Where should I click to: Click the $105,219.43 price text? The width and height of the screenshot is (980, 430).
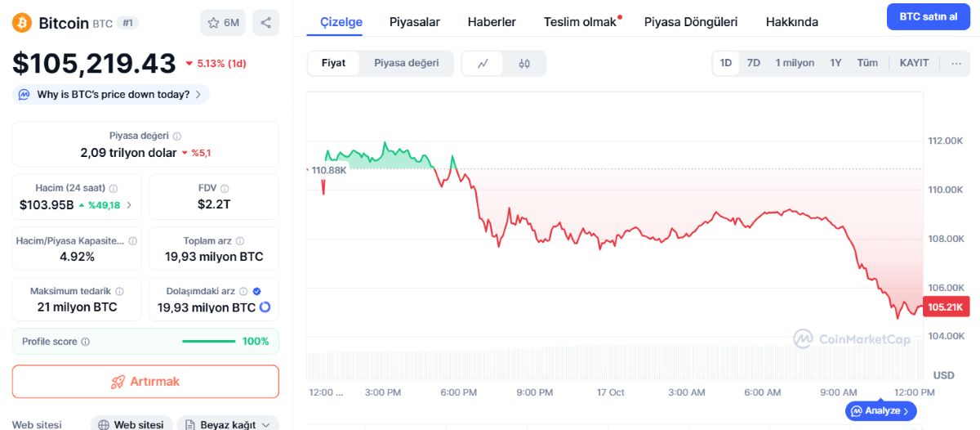94,63
